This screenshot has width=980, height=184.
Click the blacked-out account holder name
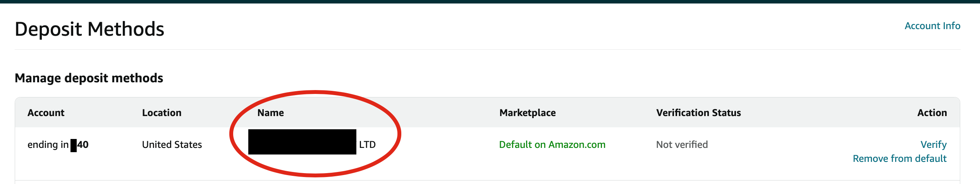pos(302,142)
